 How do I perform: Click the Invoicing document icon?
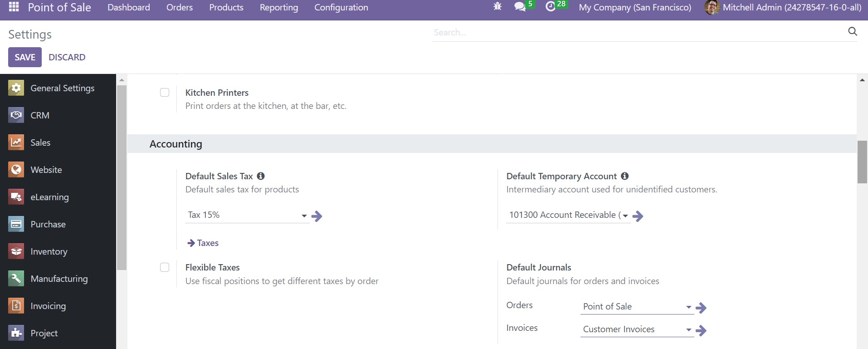(x=16, y=306)
